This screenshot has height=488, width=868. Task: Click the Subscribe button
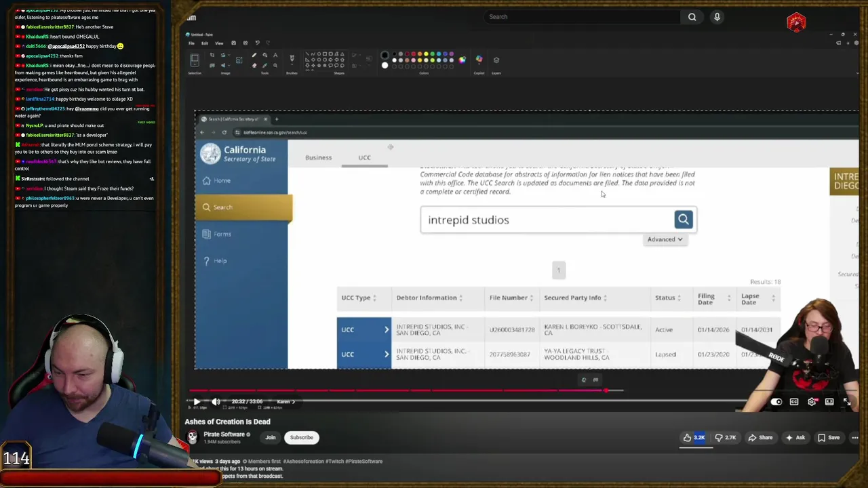(x=302, y=437)
